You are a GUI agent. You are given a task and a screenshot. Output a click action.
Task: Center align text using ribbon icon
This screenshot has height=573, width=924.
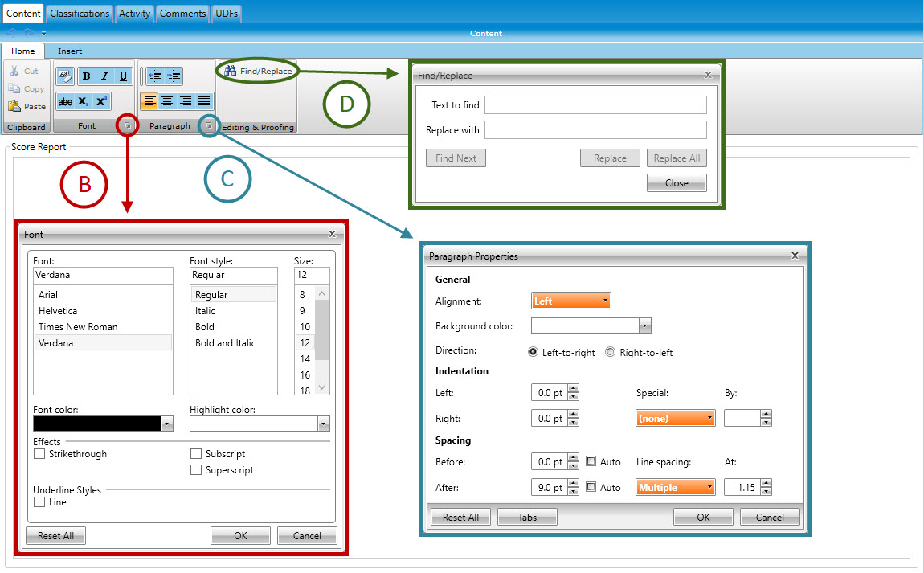[x=167, y=101]
